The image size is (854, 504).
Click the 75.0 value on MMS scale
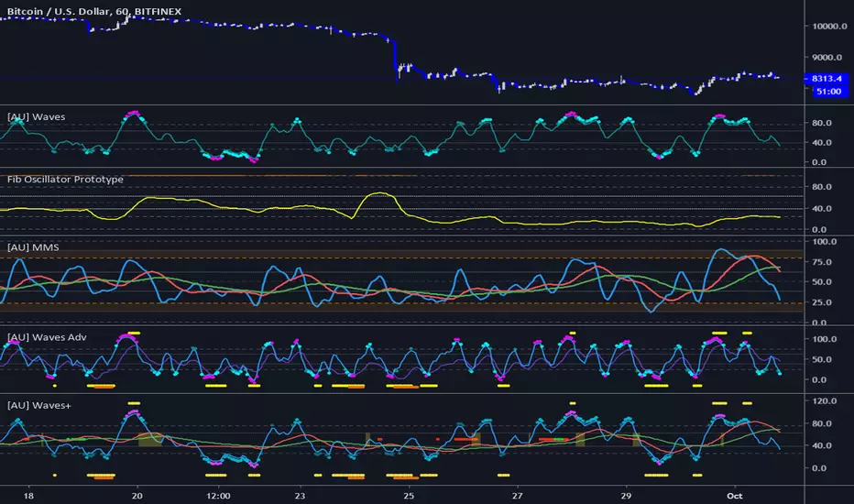coord(822,262)
